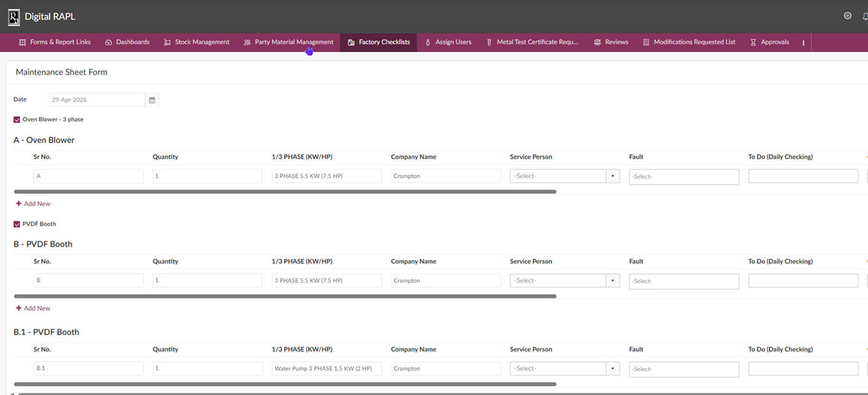Click the Dashboards gauge icon
Viewport: 868px width, 395px height.
(x=109, y=42)
